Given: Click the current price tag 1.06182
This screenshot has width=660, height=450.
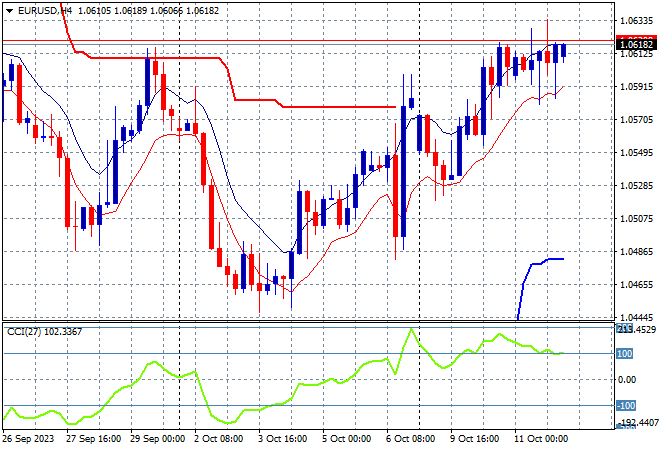Looking at the screenshot, I should (636, 44).
